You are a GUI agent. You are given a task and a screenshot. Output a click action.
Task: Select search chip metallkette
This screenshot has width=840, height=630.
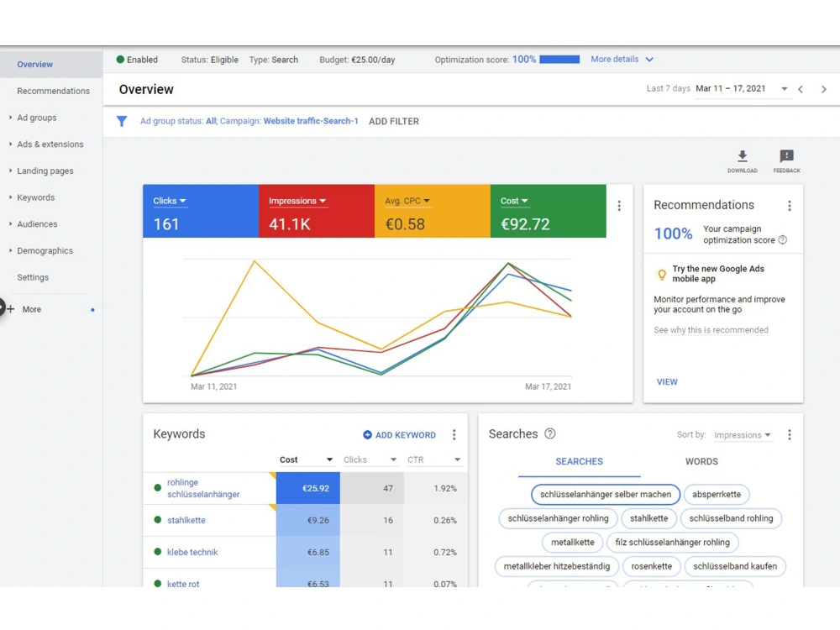(x=573, y=542)
